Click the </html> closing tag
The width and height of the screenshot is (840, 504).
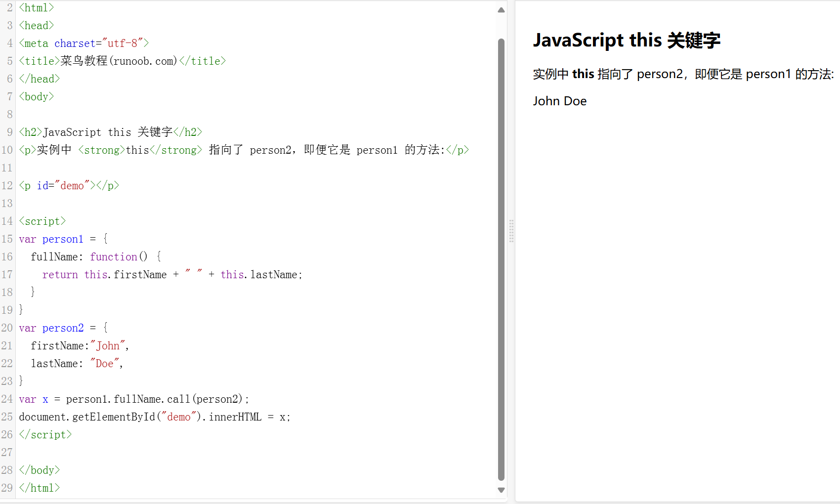point(40,488)
